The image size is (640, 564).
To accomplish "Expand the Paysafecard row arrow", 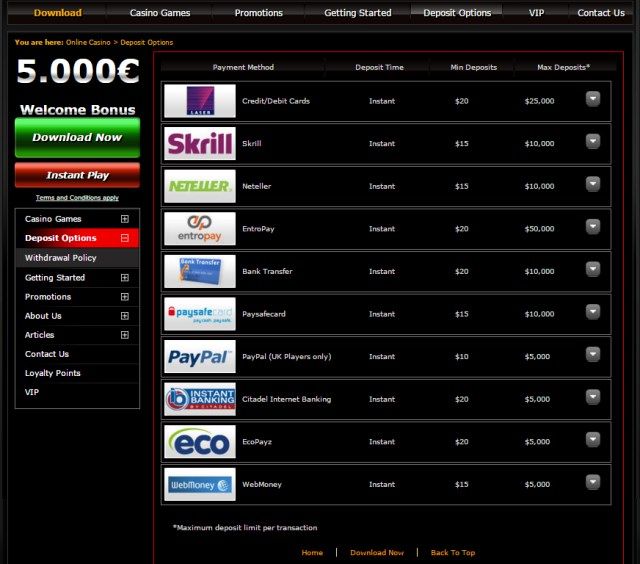I will 593,312.
